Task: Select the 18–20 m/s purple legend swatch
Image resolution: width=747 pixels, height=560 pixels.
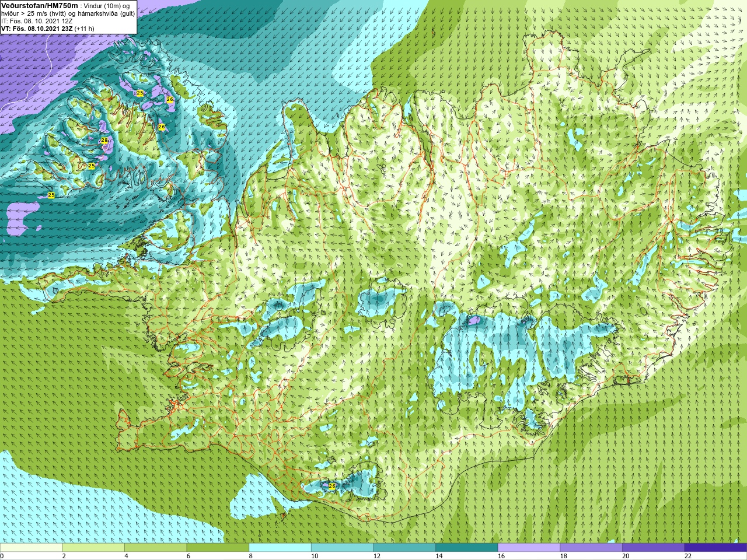Action: (591, 548)
